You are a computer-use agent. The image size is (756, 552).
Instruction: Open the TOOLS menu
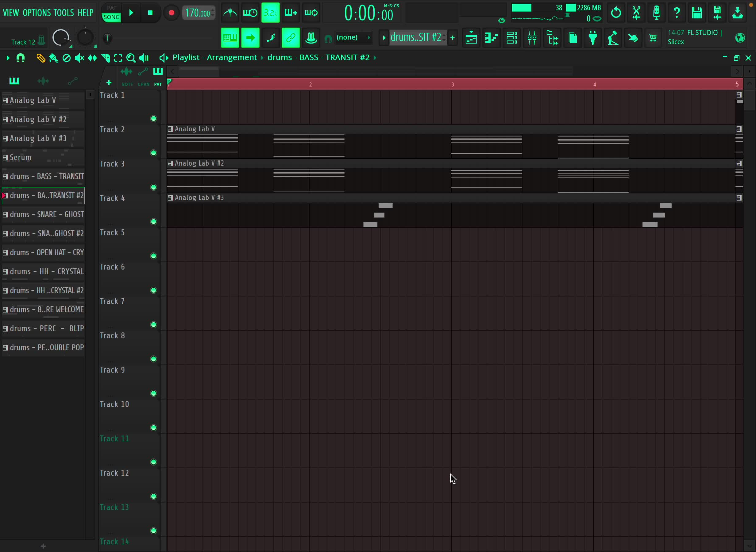point(64,13)
